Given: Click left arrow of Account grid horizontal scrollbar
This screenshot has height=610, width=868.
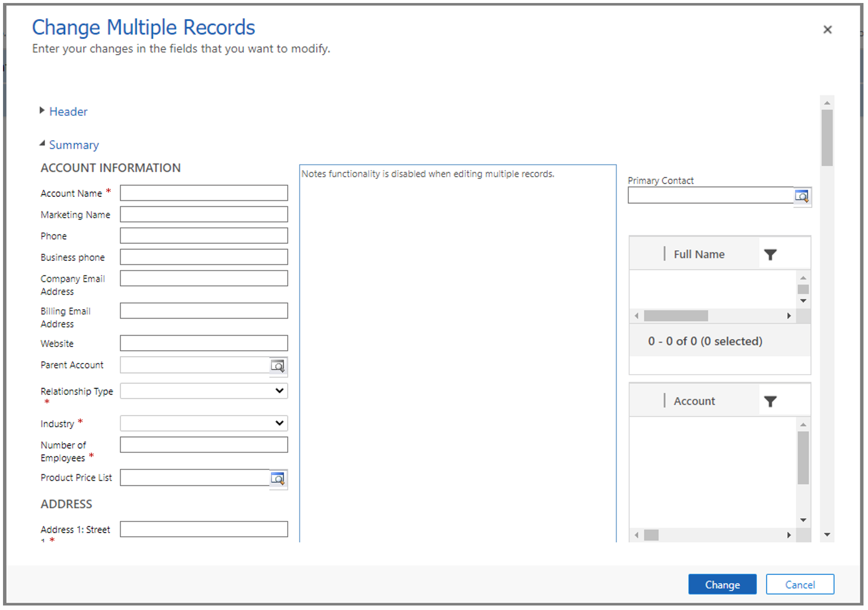Looking at the screenshot, I should [x=636, y=535].
